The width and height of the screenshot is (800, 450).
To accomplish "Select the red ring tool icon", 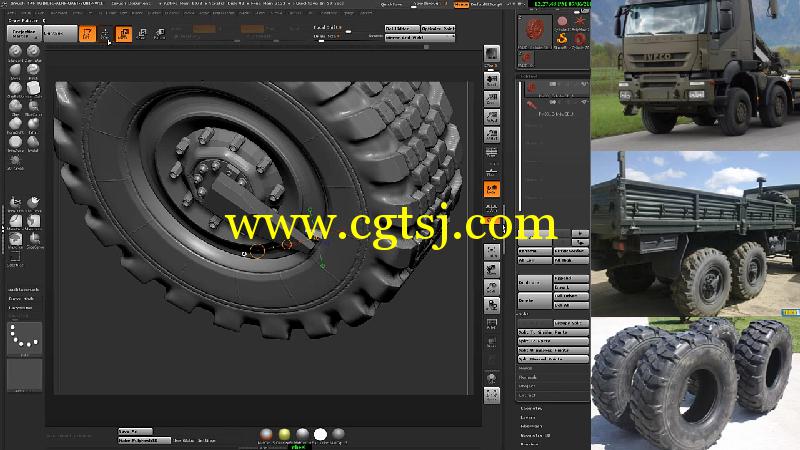I will pos(580,39).
